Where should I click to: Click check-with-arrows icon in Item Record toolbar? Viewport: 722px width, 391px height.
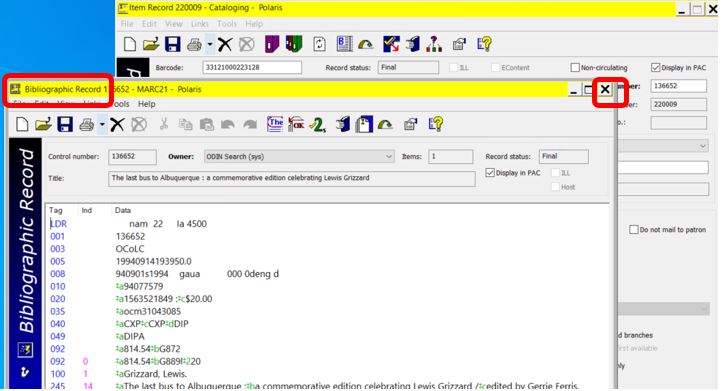coord(391,44)
